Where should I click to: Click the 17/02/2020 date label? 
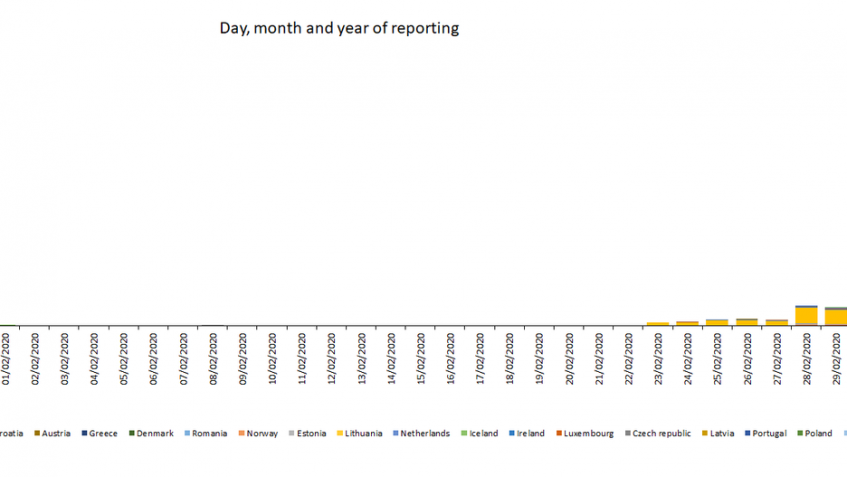click(x=480, y=359)
